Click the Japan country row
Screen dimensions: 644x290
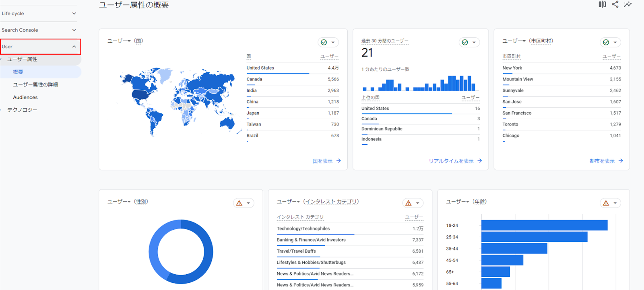point(293,113)
